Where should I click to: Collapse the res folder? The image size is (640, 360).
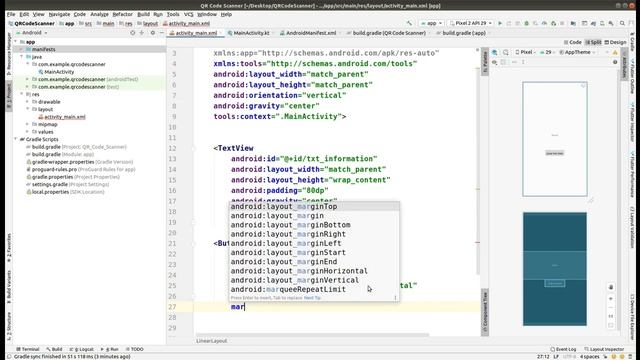(22, 94)
